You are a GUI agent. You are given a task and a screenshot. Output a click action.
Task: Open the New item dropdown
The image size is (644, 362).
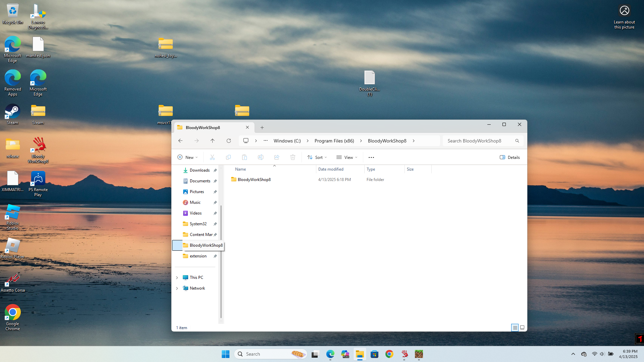tap(187, 157)
